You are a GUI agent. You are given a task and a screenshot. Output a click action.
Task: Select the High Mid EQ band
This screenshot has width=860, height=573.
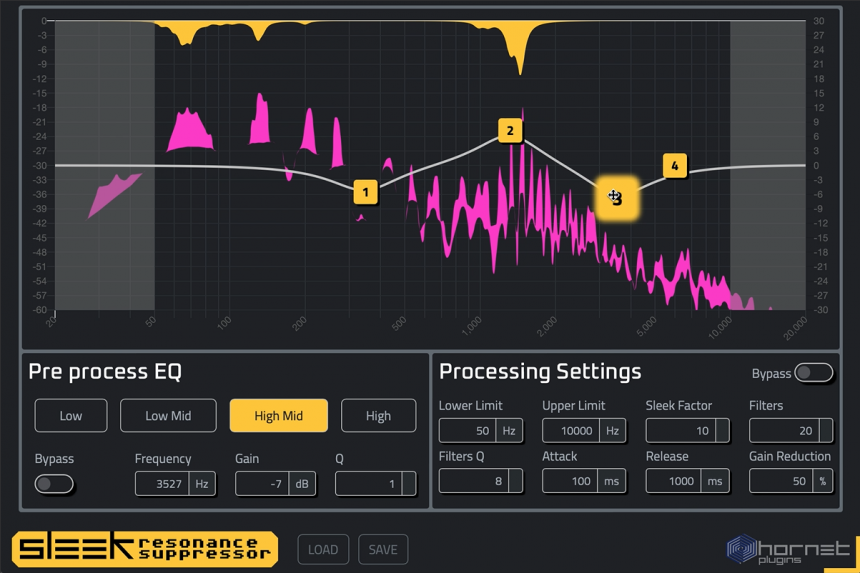(x=279, y=416)
